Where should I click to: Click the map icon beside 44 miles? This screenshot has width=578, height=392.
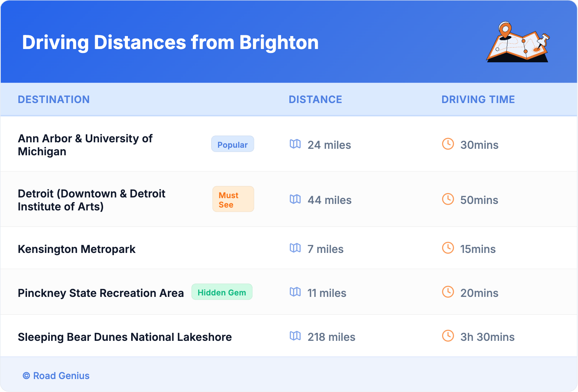(x=295, y=199)
